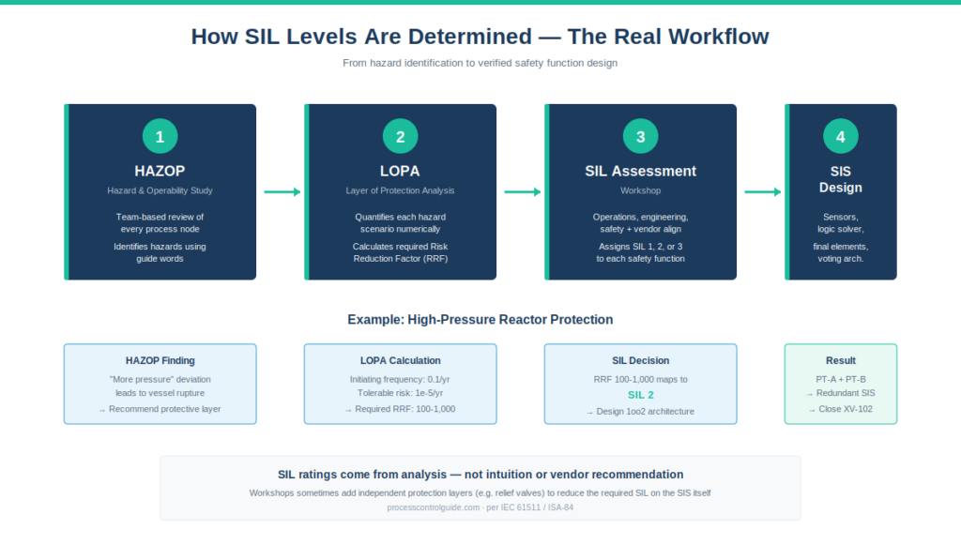The image size is (961, 560).
Task: Click the green 'SIL 2' value
Action: tap(640, 395)
